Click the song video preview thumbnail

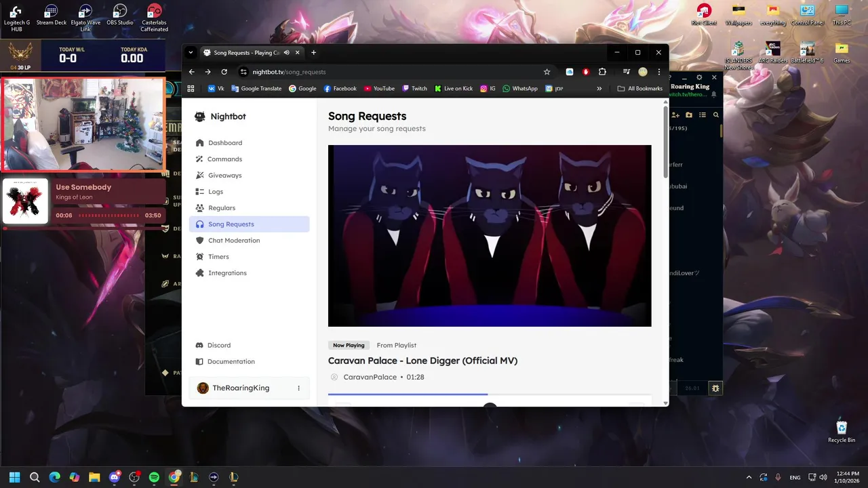(x=490, y=236)
